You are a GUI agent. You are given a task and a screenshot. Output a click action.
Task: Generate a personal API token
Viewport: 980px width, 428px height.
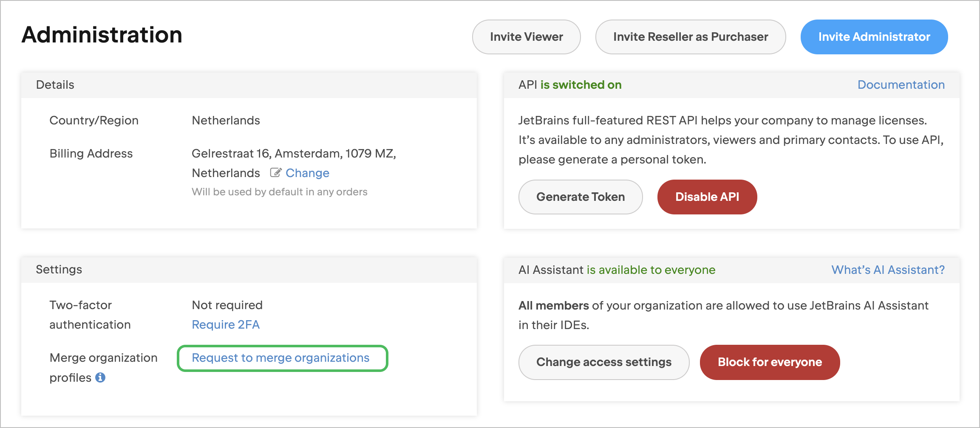[x=580, y=197]
